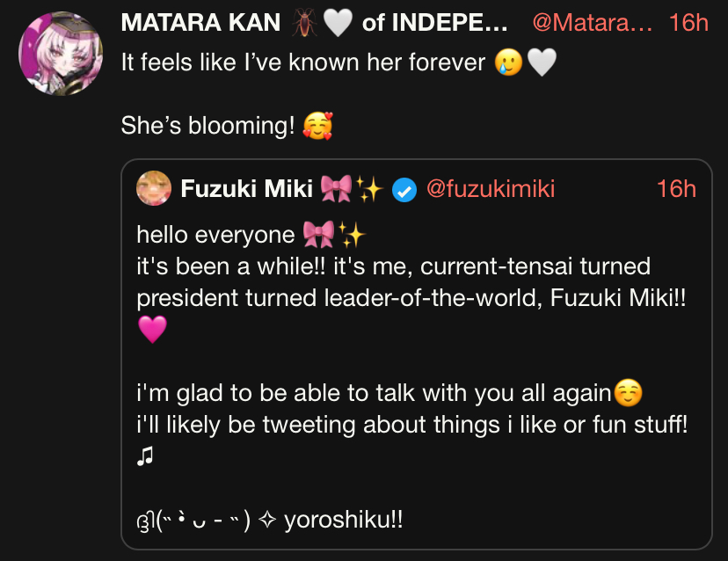Click 'It feels like I've known her forever' text
This screenshot has height=561, width=728.
[x=303, y=62]
